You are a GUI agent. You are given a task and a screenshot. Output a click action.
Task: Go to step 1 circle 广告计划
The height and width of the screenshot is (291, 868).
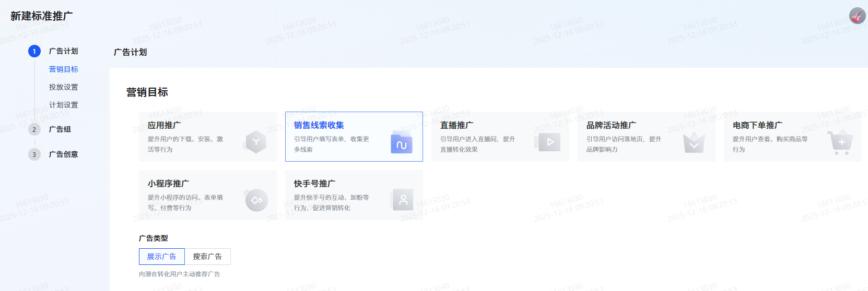[x=34, y=51]
